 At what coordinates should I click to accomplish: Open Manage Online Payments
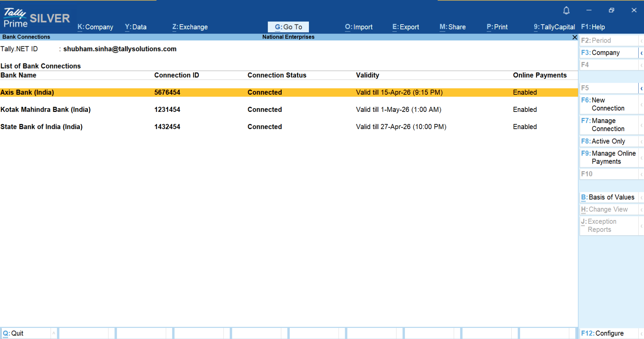point(608,158)
